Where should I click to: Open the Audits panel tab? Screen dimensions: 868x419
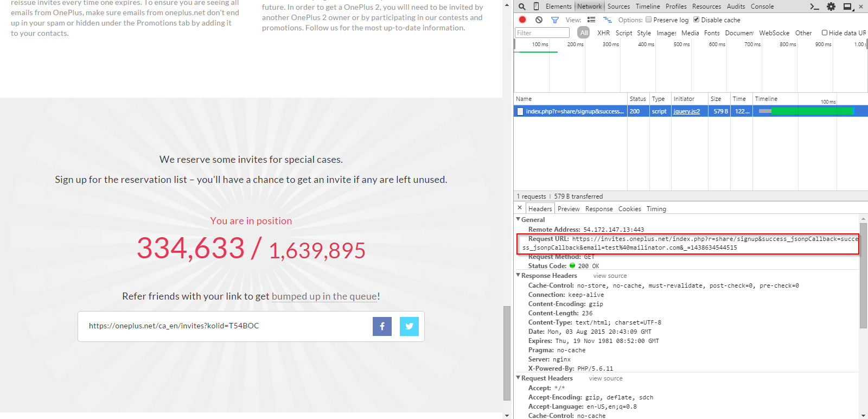(x=736, y=7)
